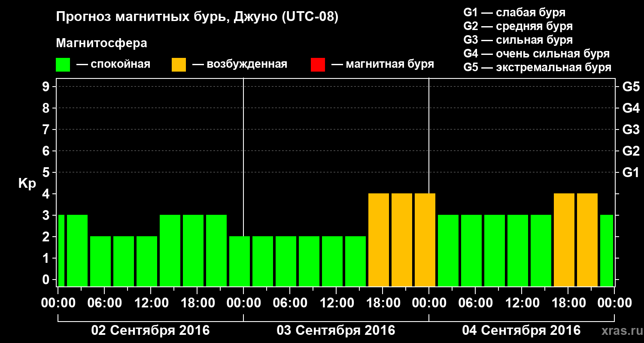Click the 'G4' label on the right axis
Viewport: 644px width, 343px height.
(631, 108)
